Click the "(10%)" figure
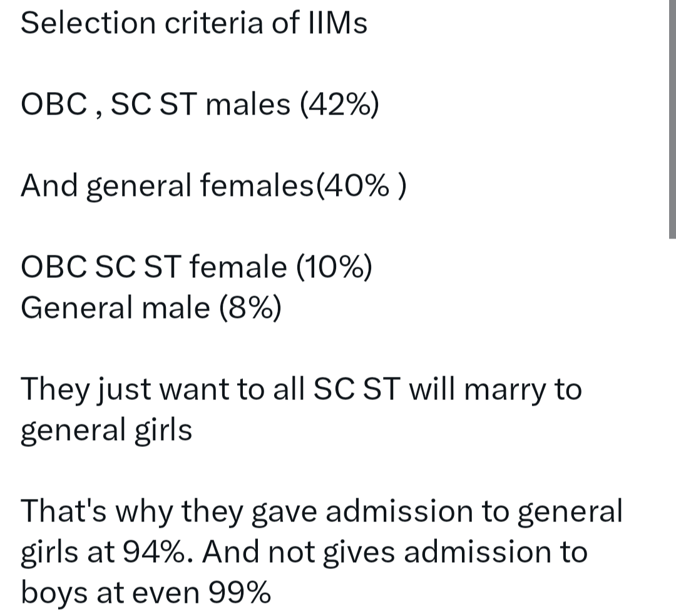Screen dimensions: 676x616 click(x=334, y=267)
